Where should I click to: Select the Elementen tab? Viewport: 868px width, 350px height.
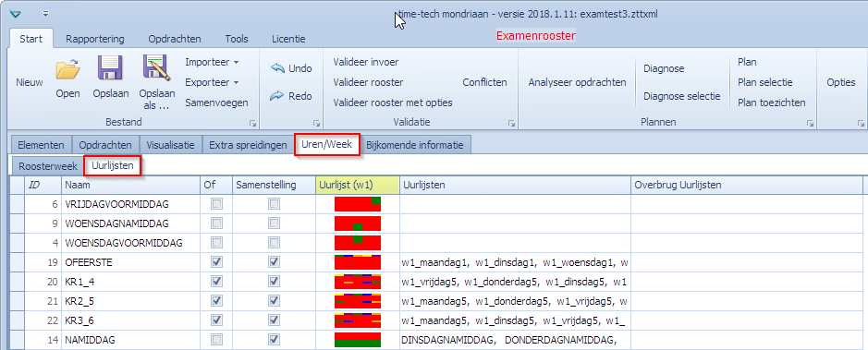[41, 145]
